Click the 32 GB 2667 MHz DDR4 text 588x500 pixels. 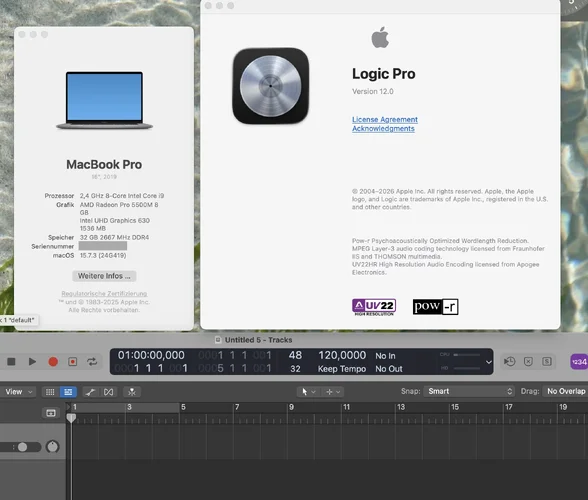pyautogui.click(x=114, y=237)
